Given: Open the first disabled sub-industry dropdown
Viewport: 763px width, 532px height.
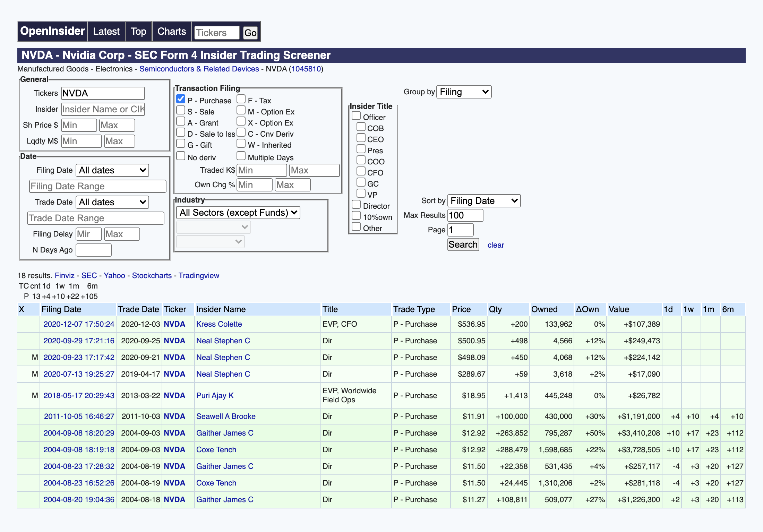Looking at the screenshot, I should (x=214, y=227).
